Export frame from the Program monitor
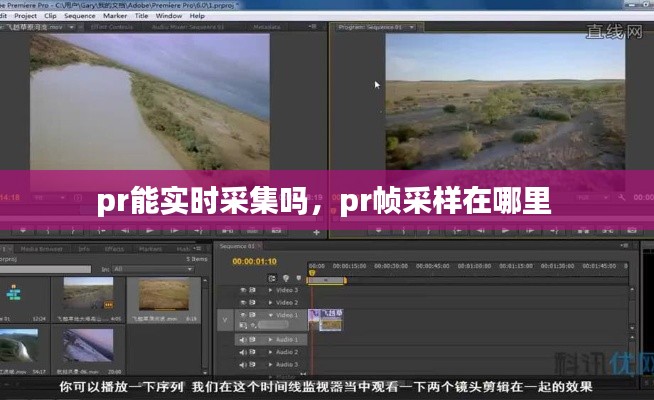The image size is (654, 400). [x=632, y=230]
